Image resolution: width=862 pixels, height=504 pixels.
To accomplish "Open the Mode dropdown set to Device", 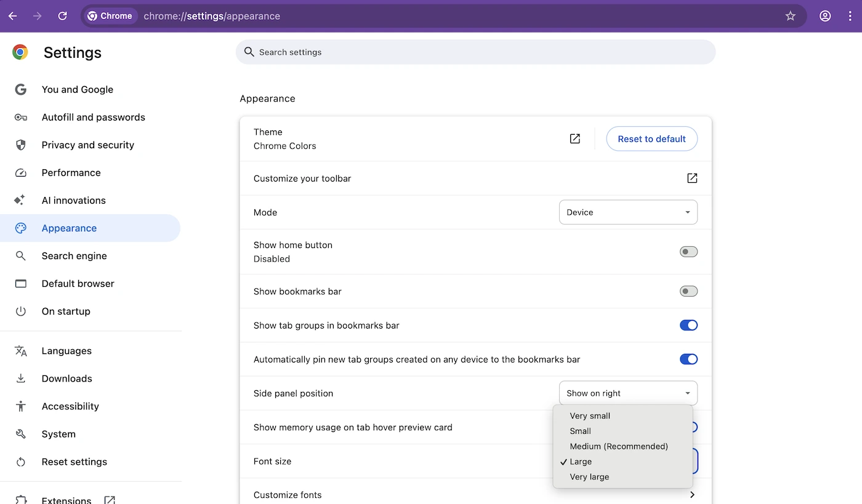I will 627,212.
